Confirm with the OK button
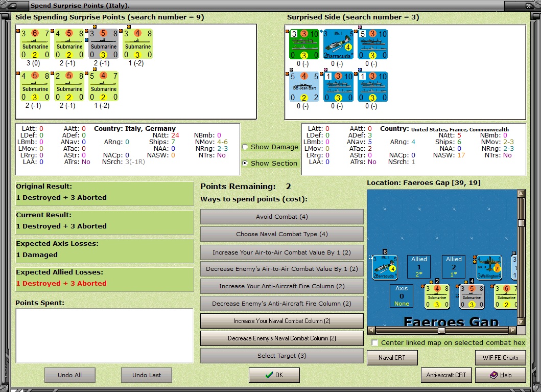 click(274, 375)
